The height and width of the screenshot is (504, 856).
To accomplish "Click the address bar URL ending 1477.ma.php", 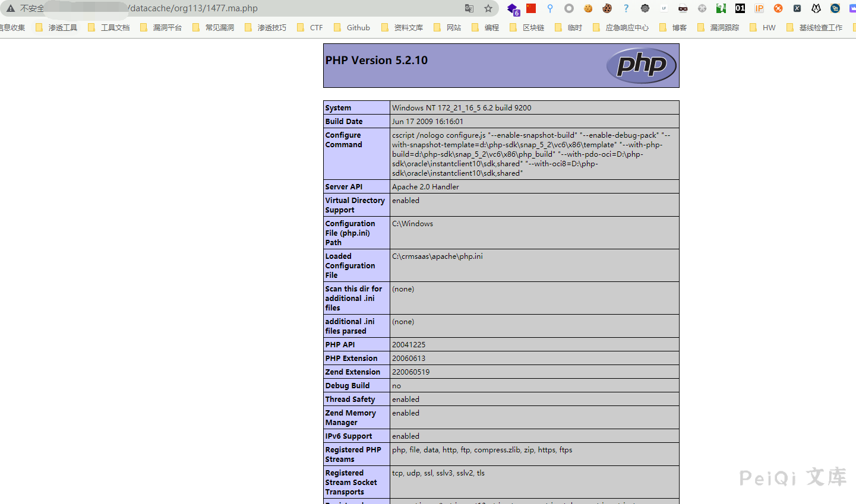I will tap(193, 8).
